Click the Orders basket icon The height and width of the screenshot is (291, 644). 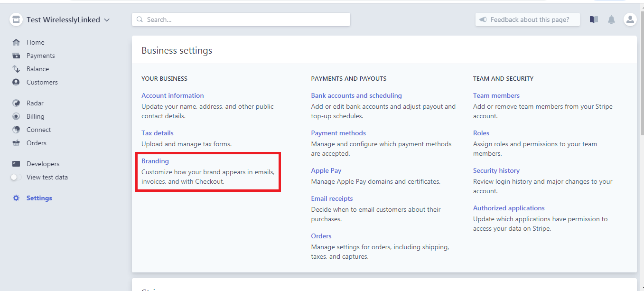(x=16, y=143)
